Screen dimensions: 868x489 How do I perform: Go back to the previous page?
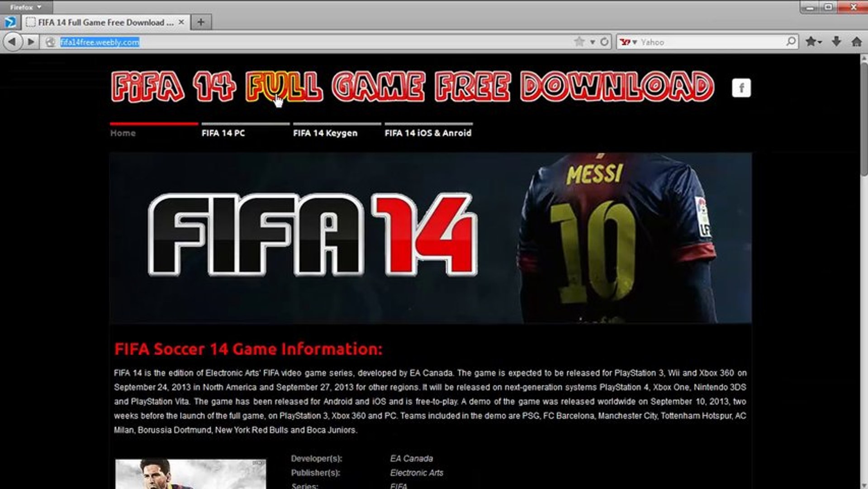13,42
